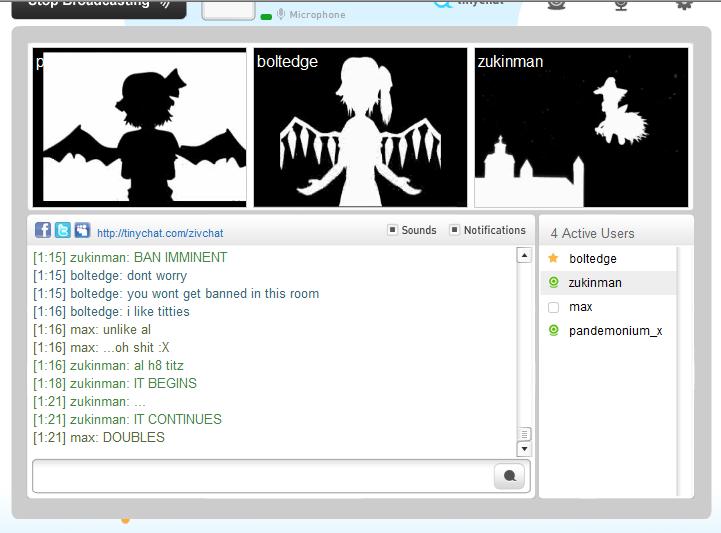Click the 'al h8 titz' chat message
This screenshot has height=533, width=721.
pos(109,365)
